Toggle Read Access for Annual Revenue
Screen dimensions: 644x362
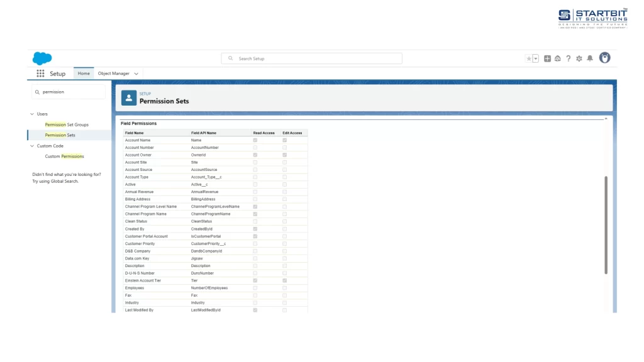click(255, 192)
